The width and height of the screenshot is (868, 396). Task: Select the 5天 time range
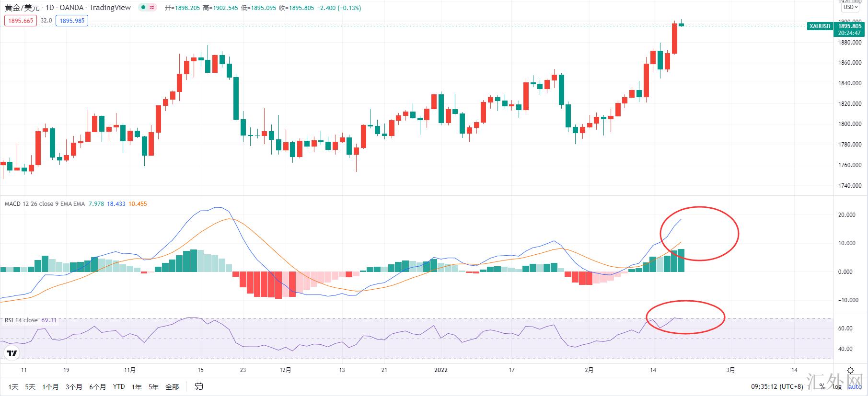tap(30, 386)
